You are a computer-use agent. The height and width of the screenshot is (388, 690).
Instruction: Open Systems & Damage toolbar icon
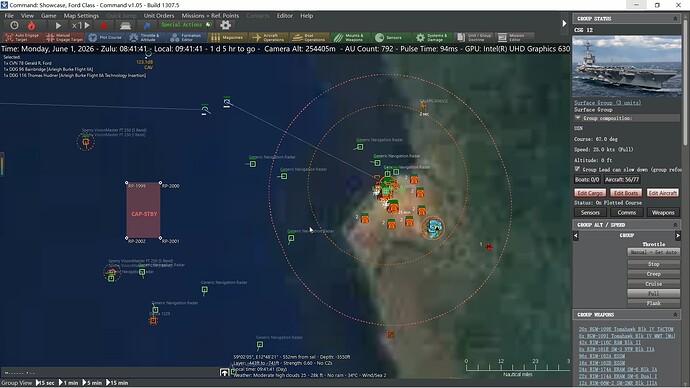432,37
